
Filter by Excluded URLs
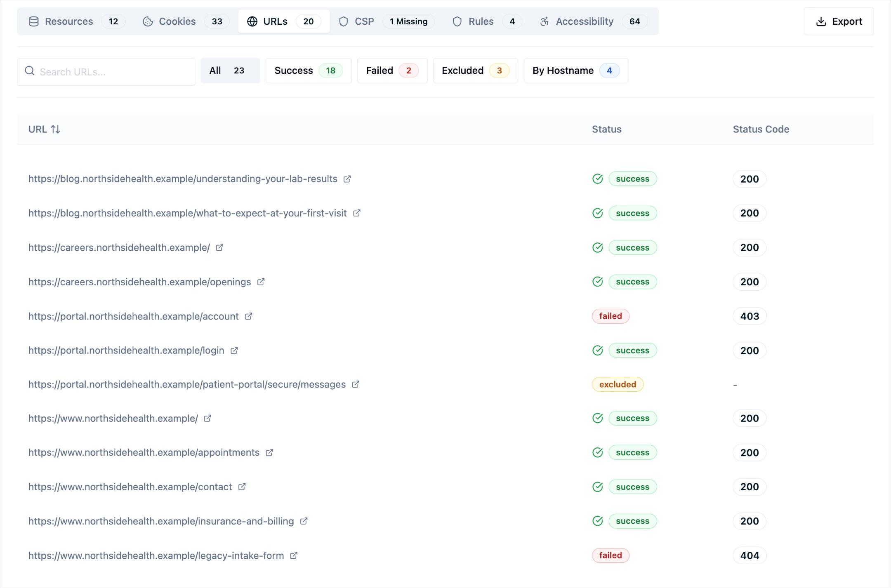[475, 71]
